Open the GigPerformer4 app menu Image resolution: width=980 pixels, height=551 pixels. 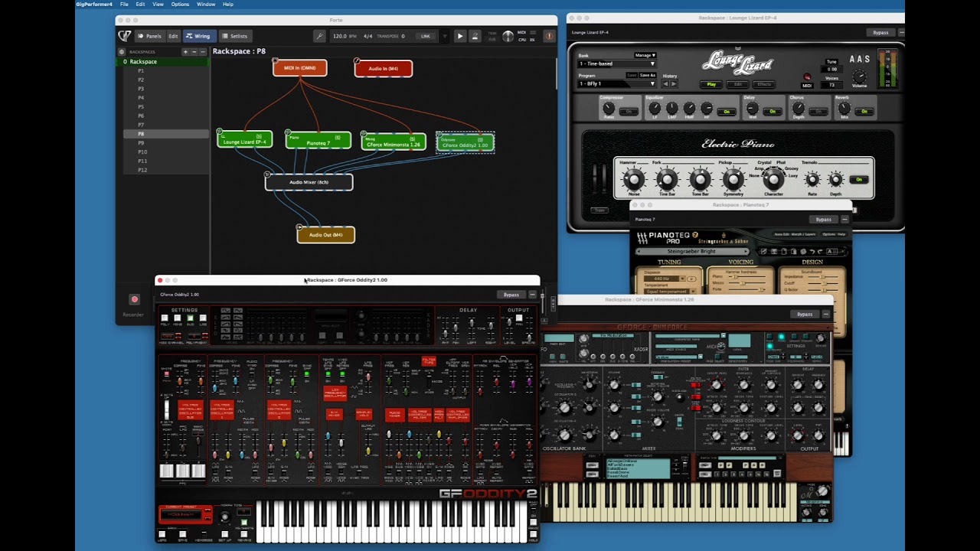click(93, 4)
